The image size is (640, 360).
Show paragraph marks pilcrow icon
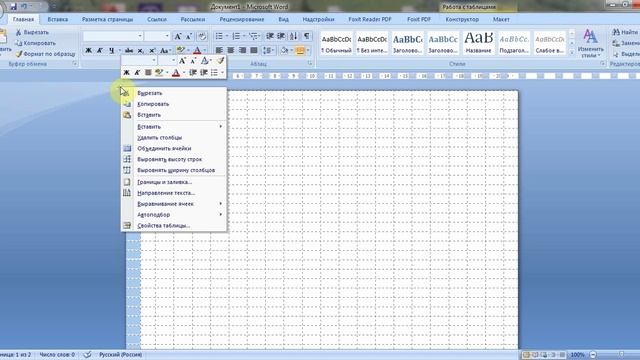[307, 36]
